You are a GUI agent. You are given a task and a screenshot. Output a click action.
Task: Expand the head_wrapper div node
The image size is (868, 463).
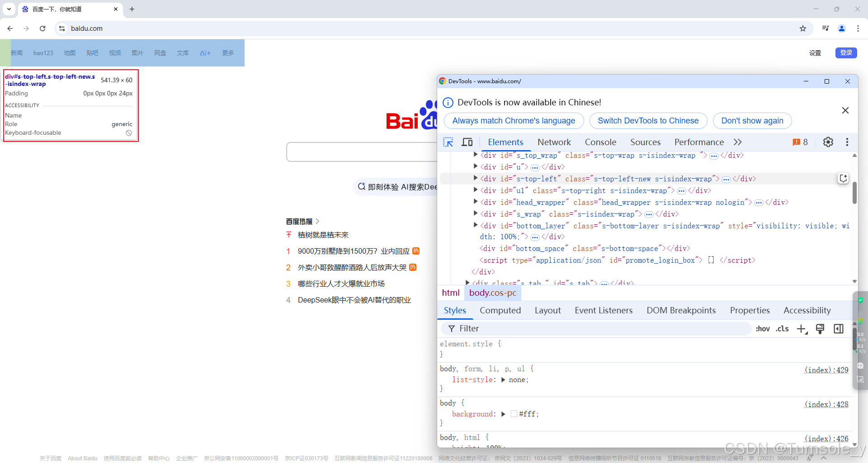(x=476, y=202)
